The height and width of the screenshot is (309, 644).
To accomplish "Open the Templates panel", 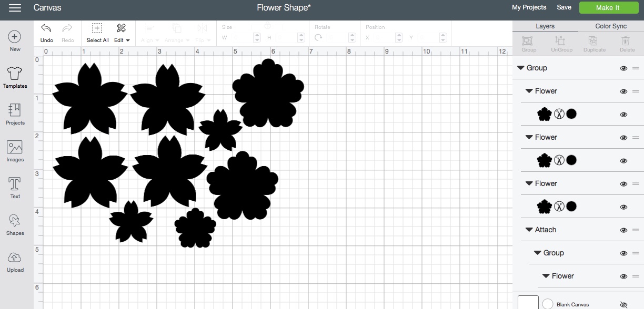I will pos(15,74).
